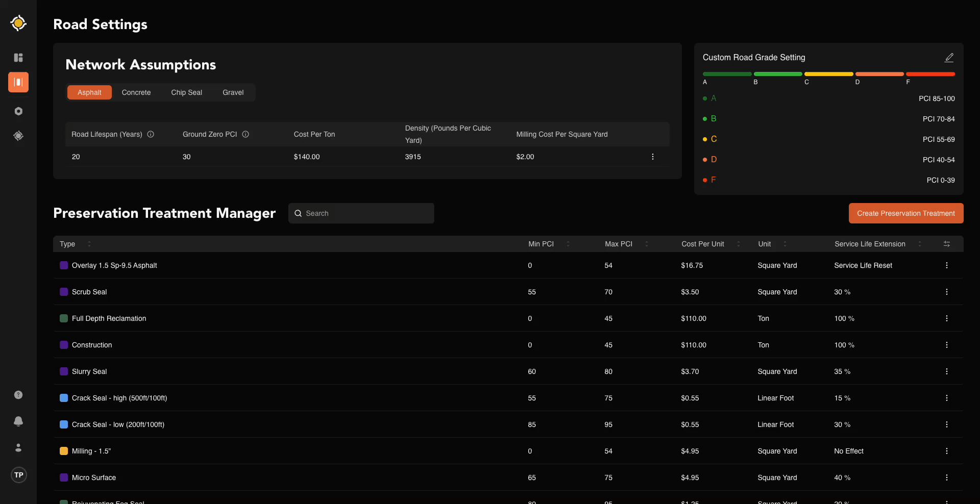
Task: Open the Dashboard from the sidebar
Action: coord(18,58)
